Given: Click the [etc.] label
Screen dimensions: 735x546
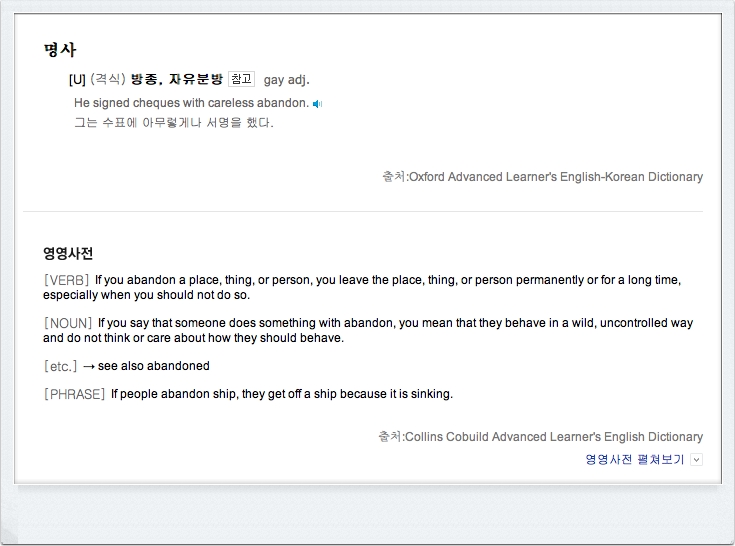Looking at the screenshot, I should tap(60, 366).
